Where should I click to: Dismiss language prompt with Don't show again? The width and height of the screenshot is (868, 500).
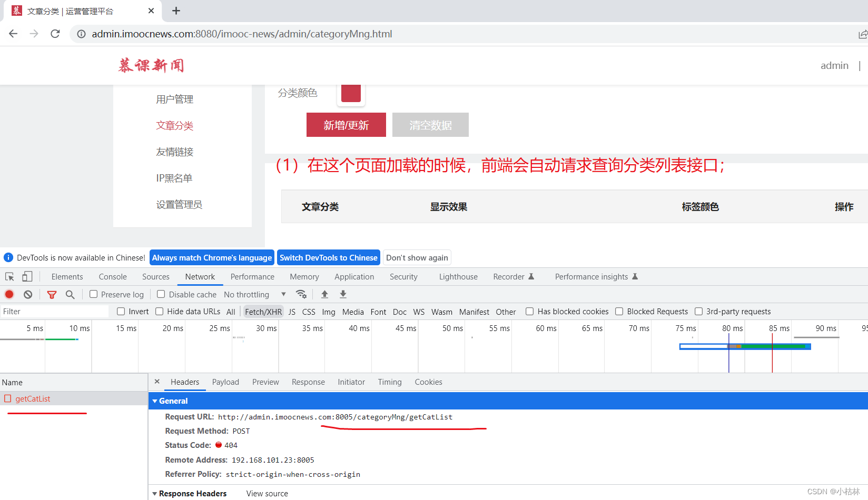pos(417,257)
